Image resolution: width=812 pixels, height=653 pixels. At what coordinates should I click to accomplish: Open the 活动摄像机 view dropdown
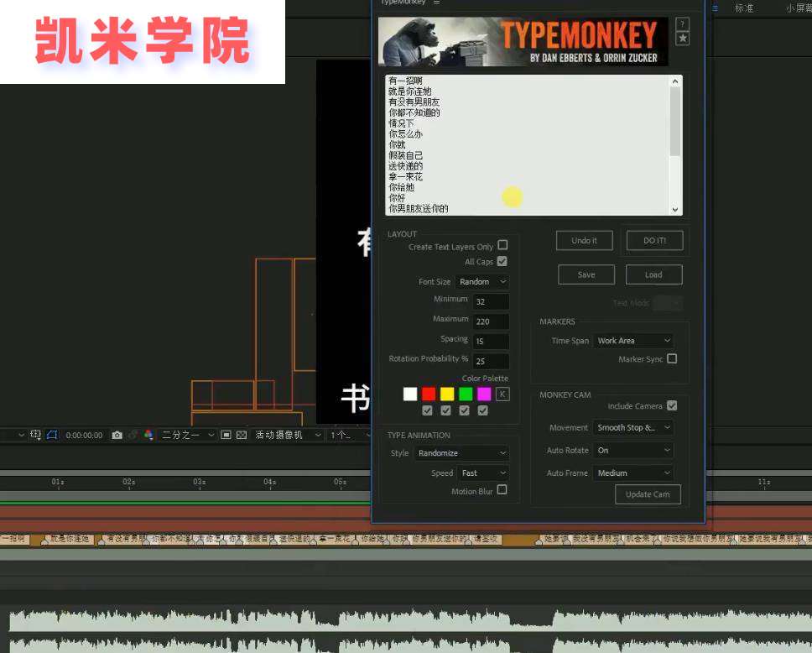[287, 435]
